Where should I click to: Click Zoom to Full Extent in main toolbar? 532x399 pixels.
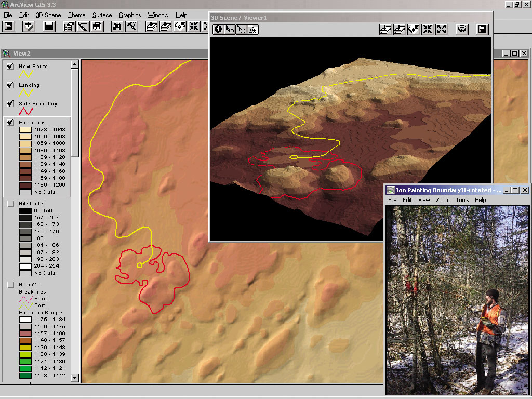click(152, 26)
